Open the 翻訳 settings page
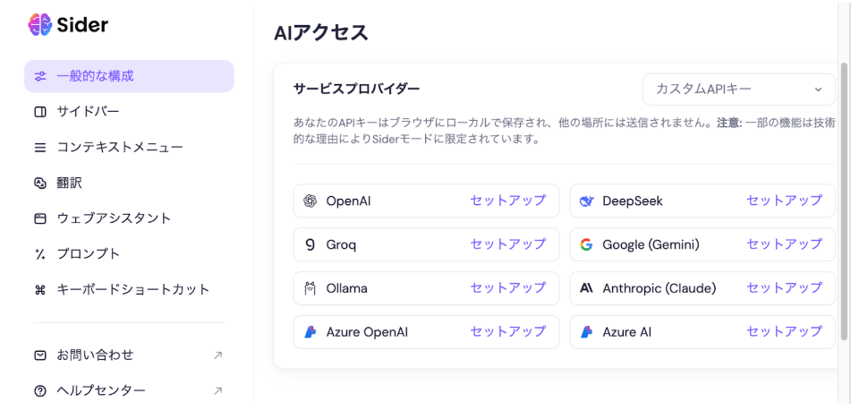 click(70, 183)
